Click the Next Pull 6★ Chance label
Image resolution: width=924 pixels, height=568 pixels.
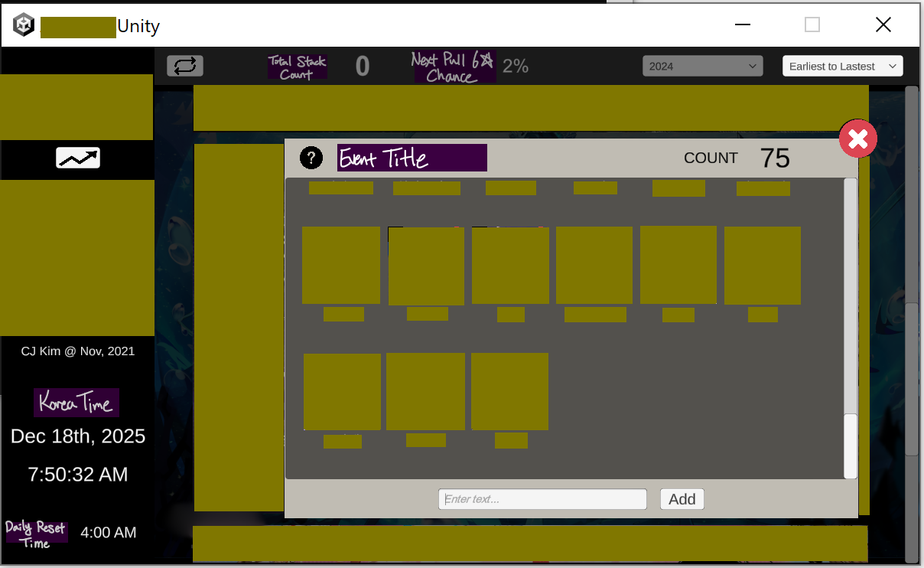pos(454,67)
